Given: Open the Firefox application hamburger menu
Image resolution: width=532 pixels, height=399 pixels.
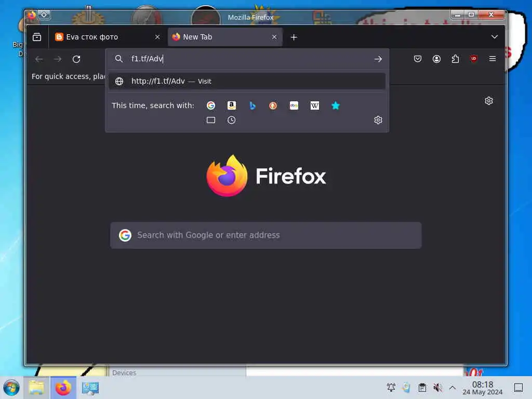Looking at the screenshot, I should coord(493,59).
